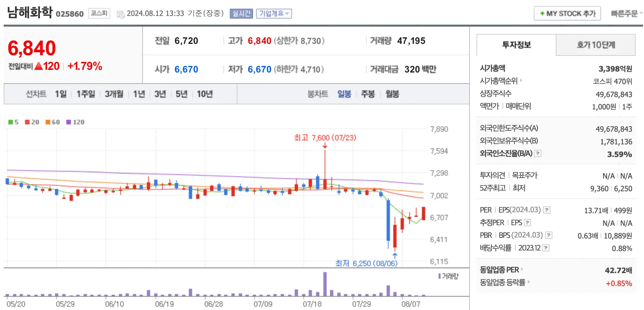
Task: Click the MY STOCK 추가 button
Action: [x=567, y=13]
